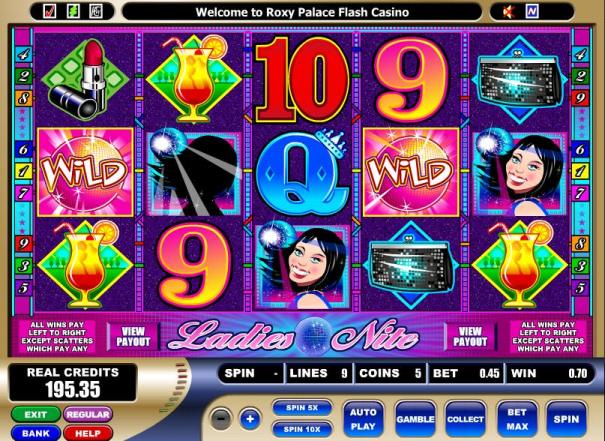Click the green dollar icon in top bar
The width and height of the screenshot is (605, 441).
[x=73, y=12]
